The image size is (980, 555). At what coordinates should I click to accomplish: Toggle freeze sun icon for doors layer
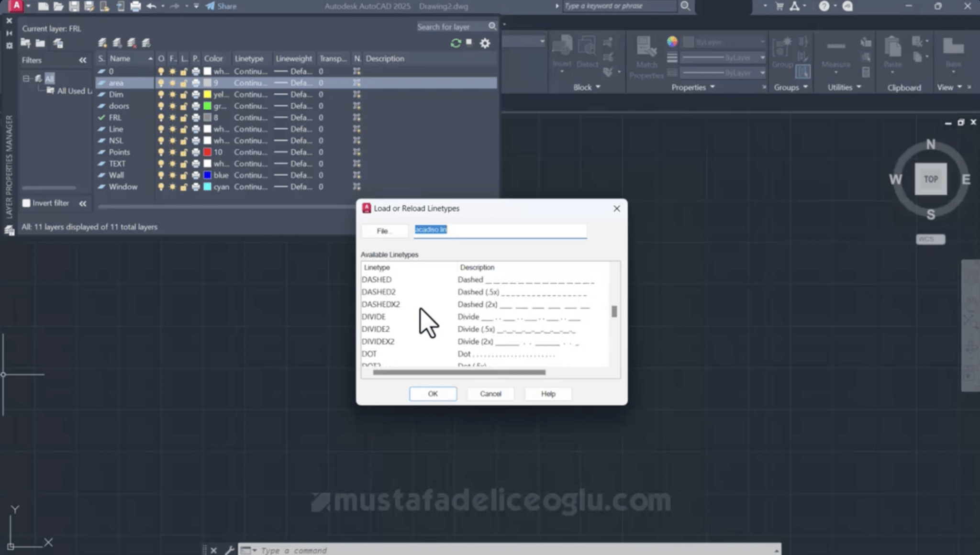coord(172,106)
